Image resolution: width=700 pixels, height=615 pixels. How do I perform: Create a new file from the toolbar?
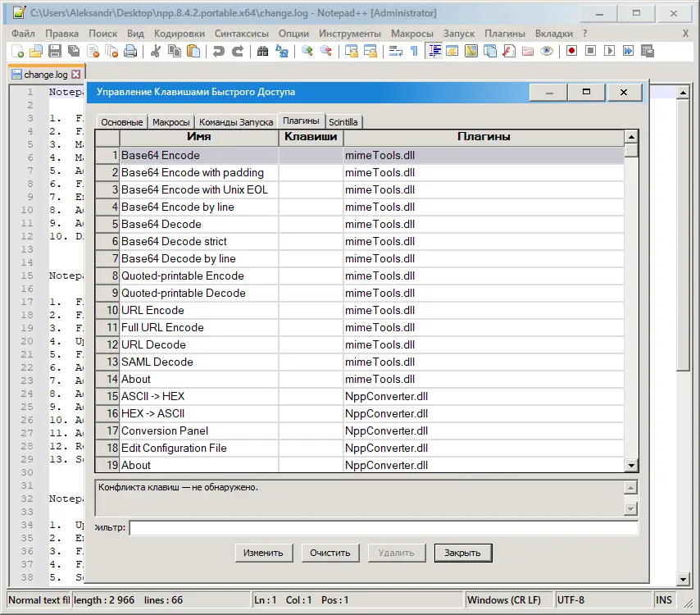point(17,52)
